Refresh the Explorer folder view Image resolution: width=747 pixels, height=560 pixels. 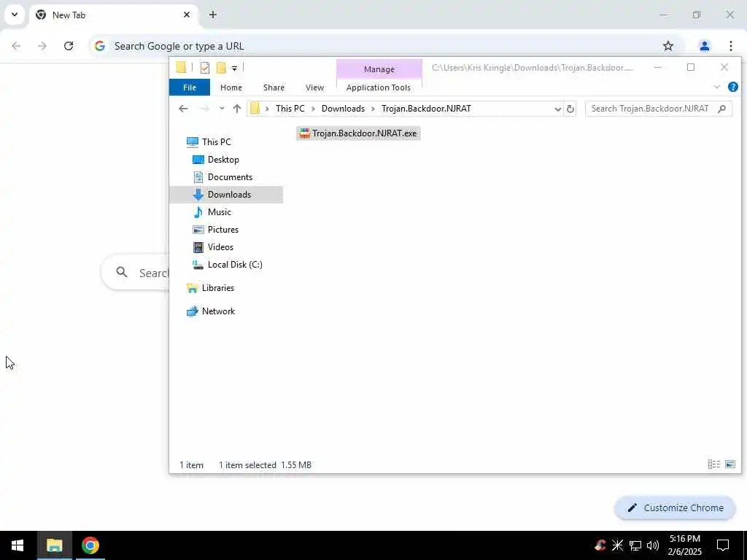[x=570, y=109]
